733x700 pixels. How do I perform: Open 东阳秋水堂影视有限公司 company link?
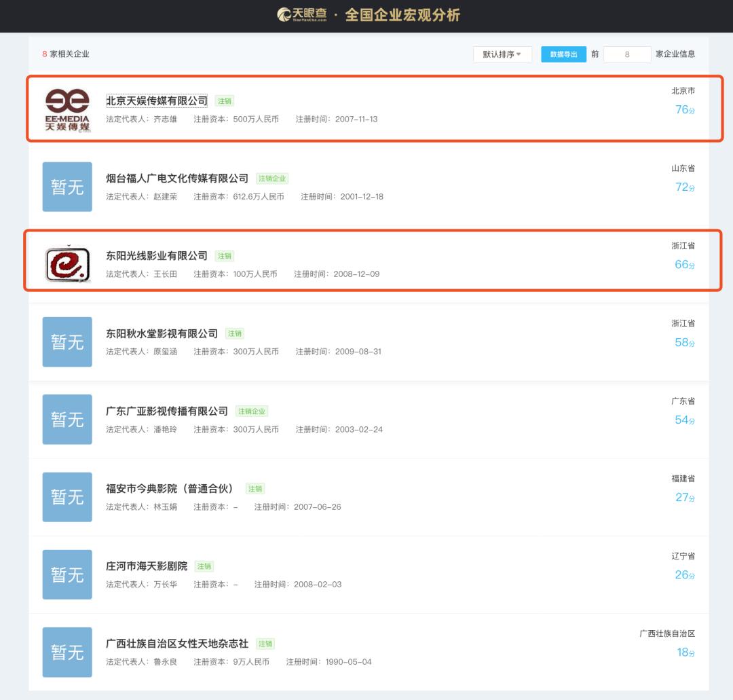162,333
